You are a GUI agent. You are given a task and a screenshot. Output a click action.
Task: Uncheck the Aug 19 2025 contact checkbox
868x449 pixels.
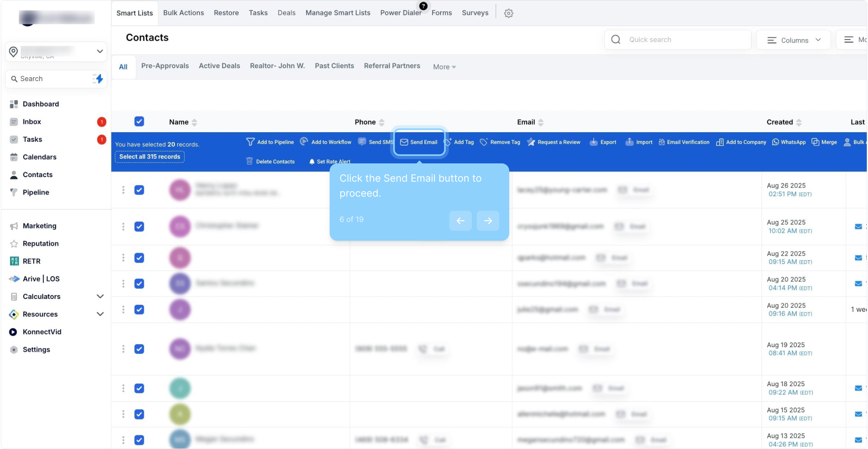139,349
